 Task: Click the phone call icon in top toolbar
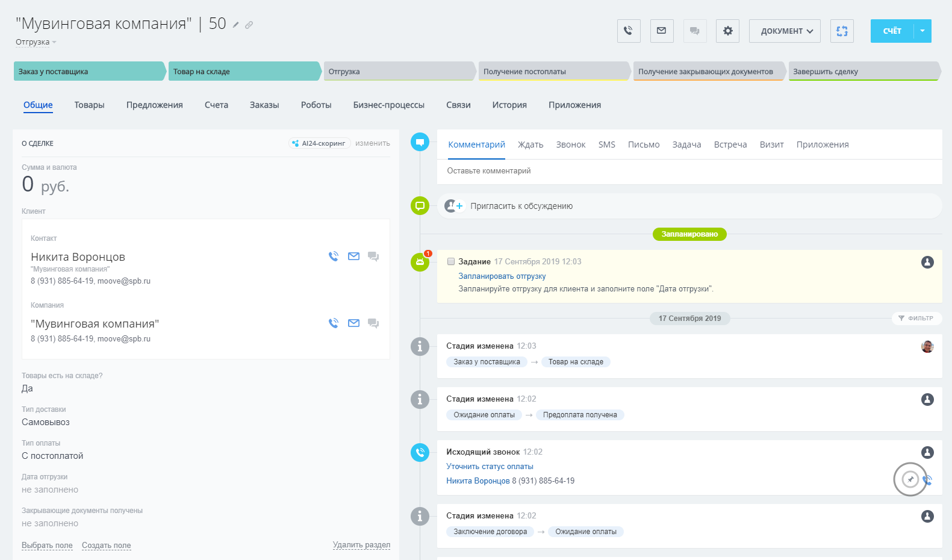[628, 31]
